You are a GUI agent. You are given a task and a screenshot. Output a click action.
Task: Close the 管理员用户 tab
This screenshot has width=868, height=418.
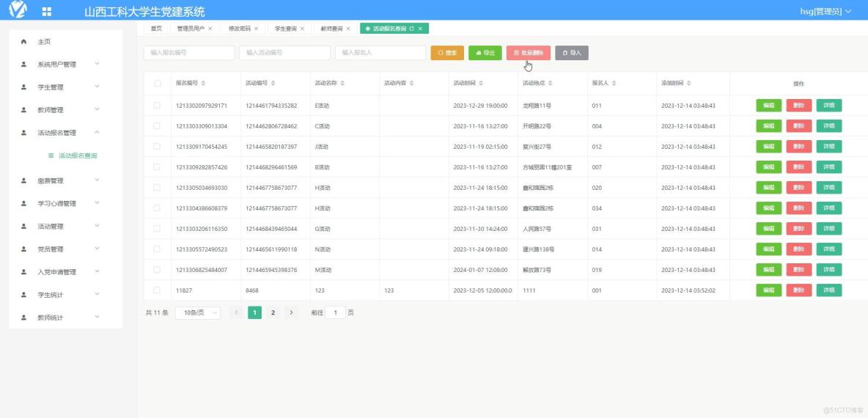tap(210, 29)
